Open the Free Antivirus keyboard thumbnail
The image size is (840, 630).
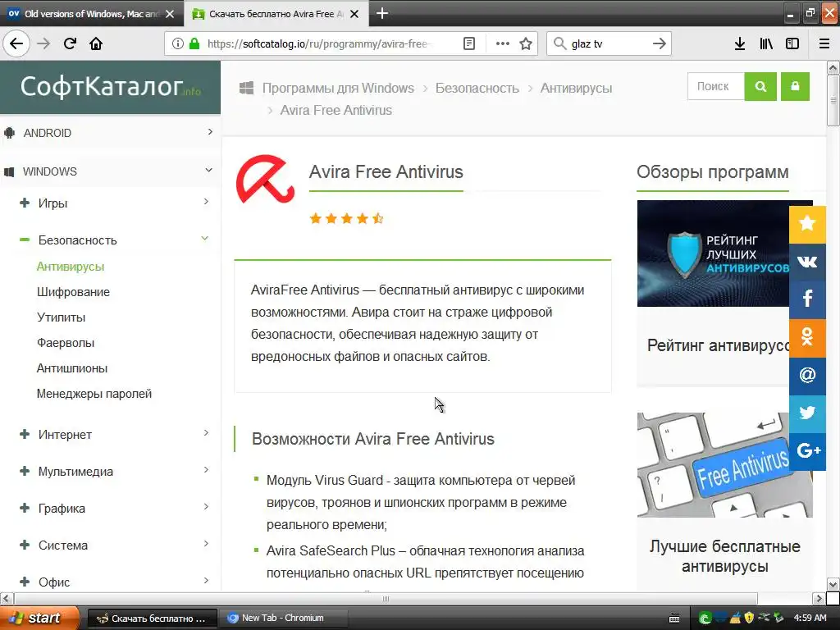713,465
